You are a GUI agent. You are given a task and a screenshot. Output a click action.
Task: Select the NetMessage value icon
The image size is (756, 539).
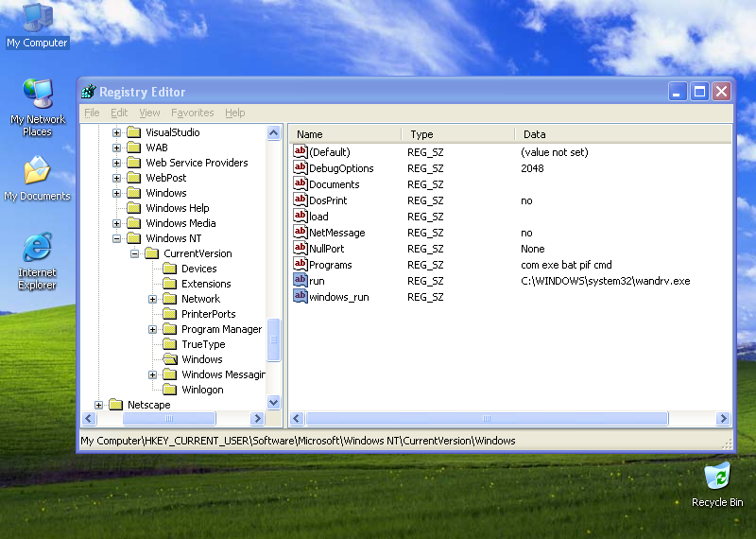[301, 232]
